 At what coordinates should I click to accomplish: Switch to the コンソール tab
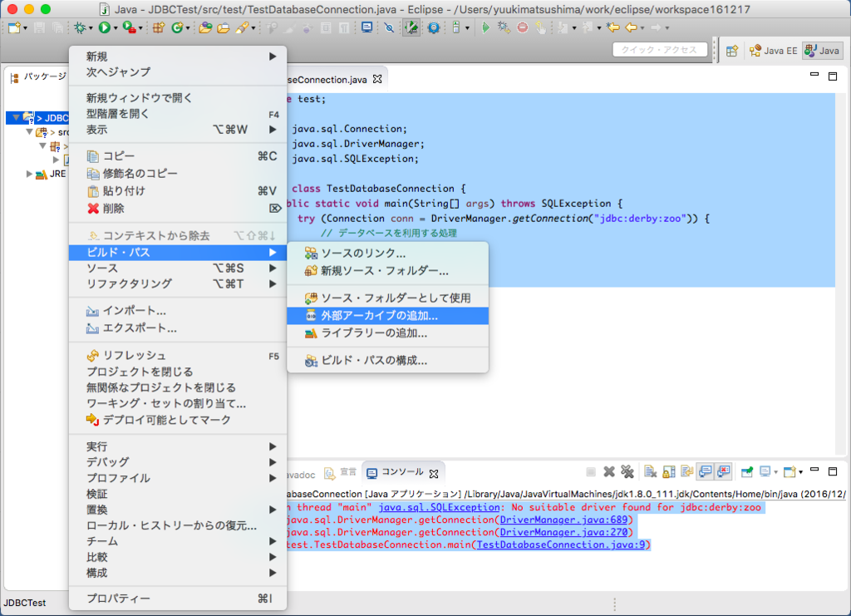point(402,472)
